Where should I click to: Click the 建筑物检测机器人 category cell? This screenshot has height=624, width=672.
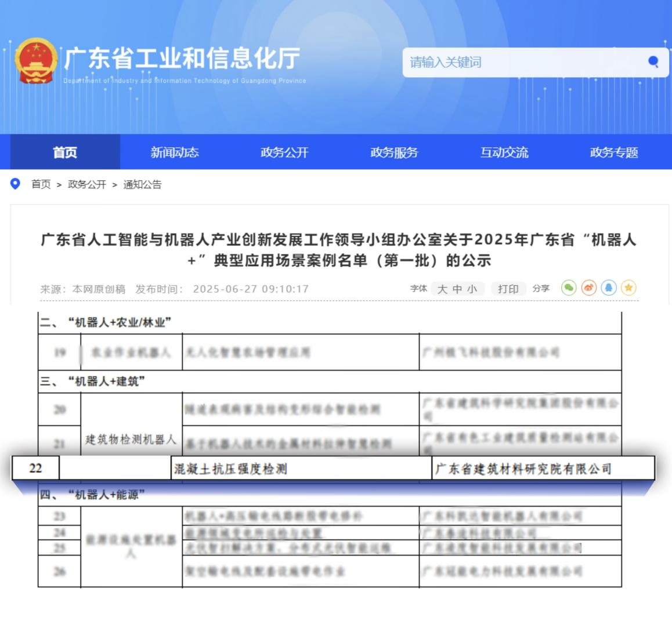point(131,440)
